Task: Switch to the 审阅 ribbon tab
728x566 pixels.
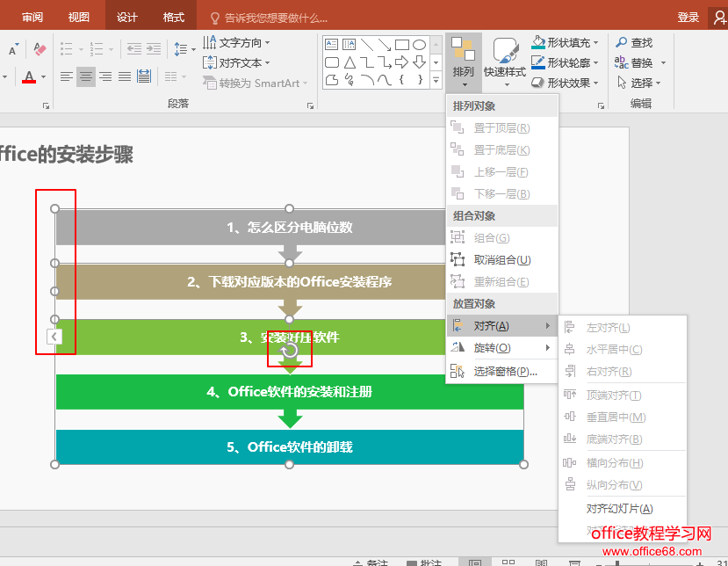Action: 32,18
